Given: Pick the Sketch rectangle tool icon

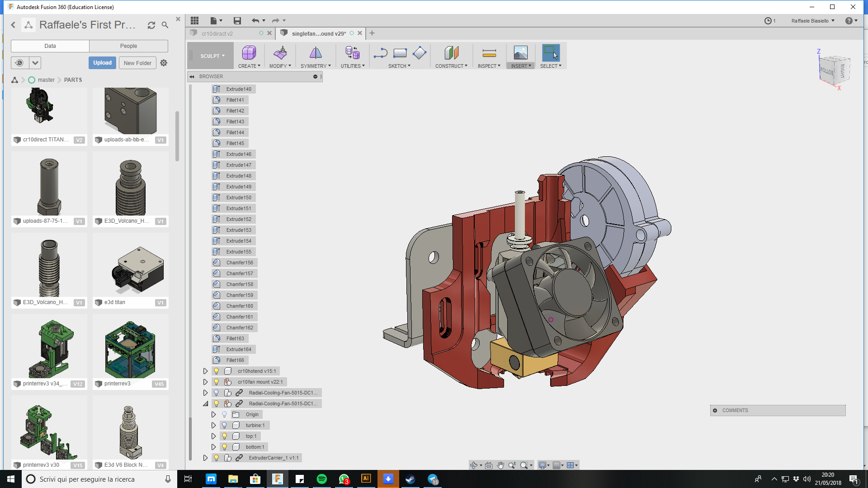Looking at the screenshot, I should click(x=400, y=53).
